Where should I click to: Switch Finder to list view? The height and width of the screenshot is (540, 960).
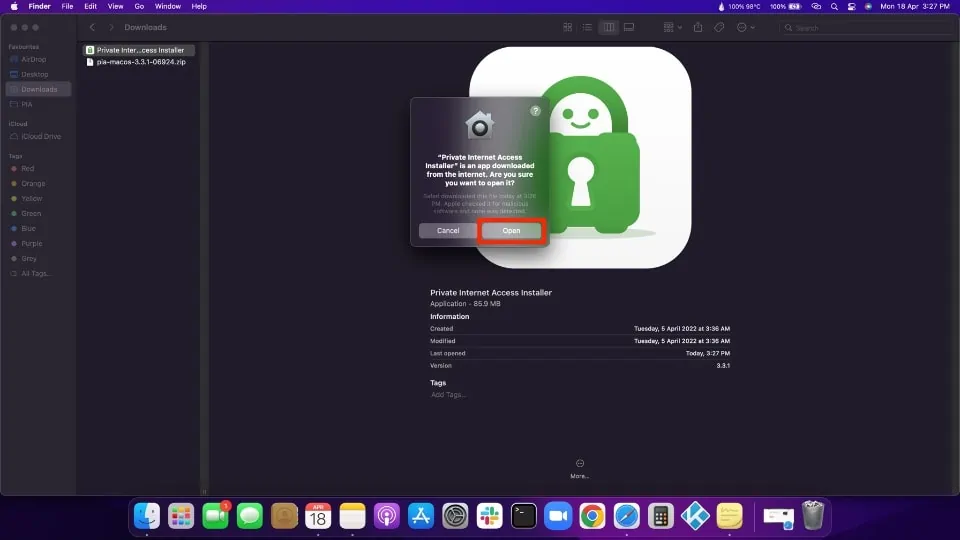587,28
